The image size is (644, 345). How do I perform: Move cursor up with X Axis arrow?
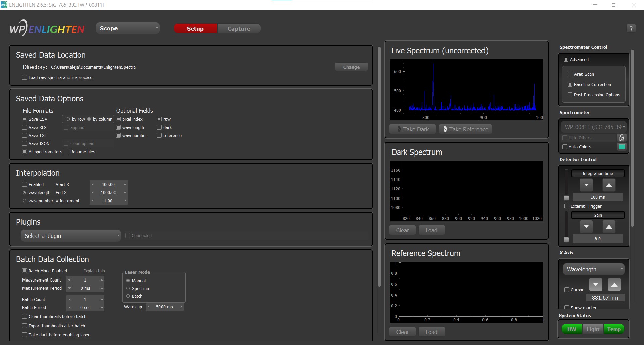pyautogui.click(x=614, y=285)
